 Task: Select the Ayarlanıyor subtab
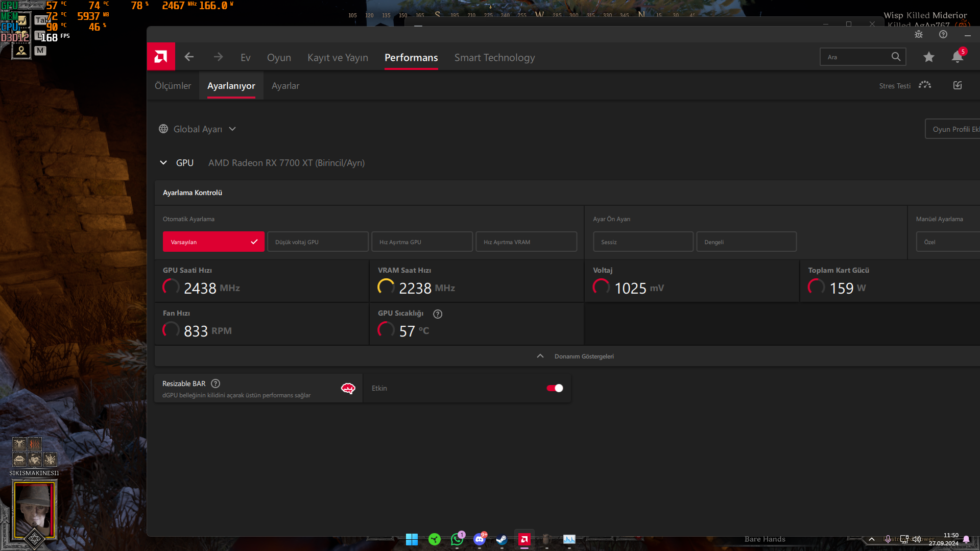tap(231, 86)
